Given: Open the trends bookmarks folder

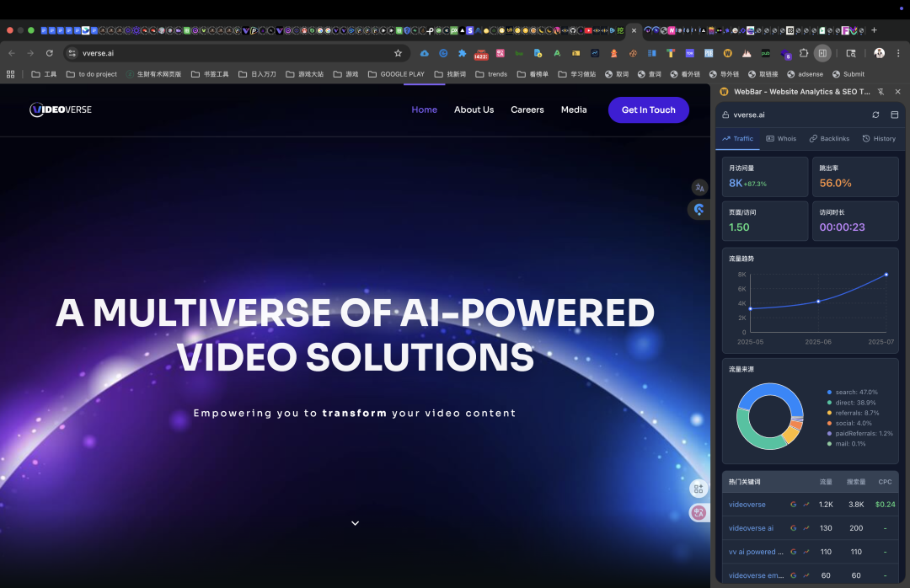Looking at the screenshot, I should coord(491,74).
